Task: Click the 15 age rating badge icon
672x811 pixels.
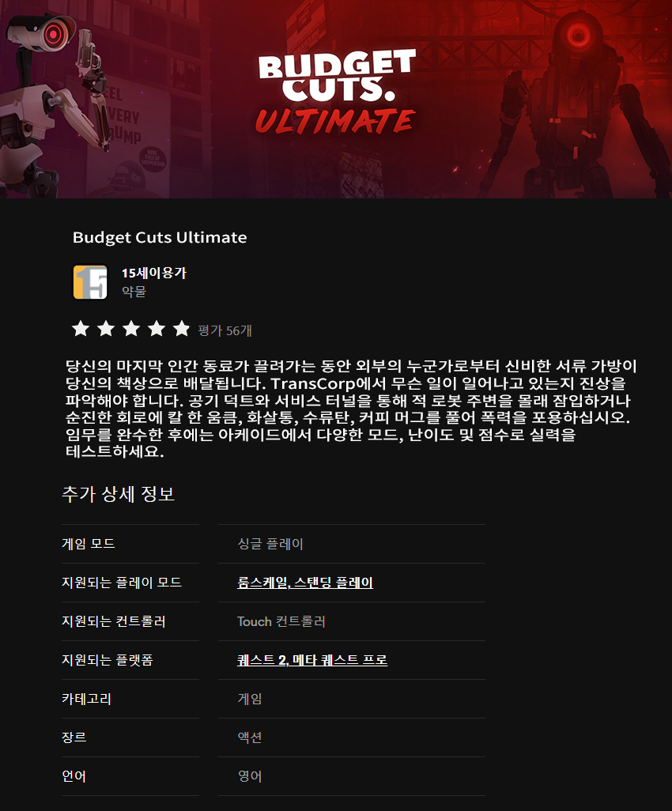Action: [x=90, y=282]
